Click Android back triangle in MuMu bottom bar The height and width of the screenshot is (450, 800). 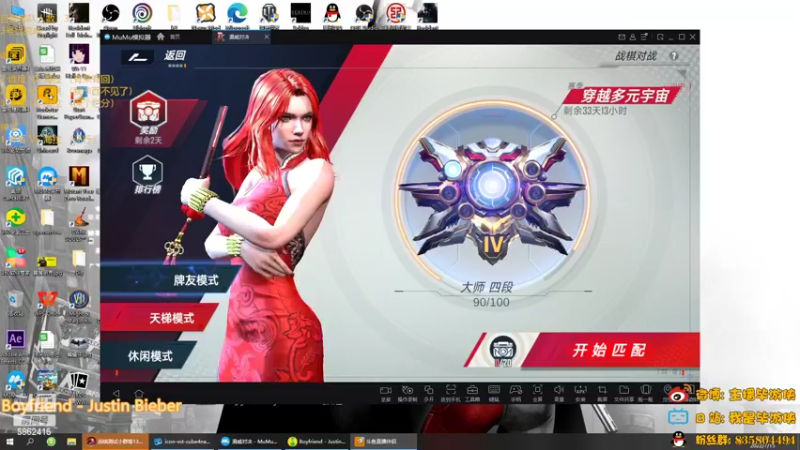click(116, 393)
